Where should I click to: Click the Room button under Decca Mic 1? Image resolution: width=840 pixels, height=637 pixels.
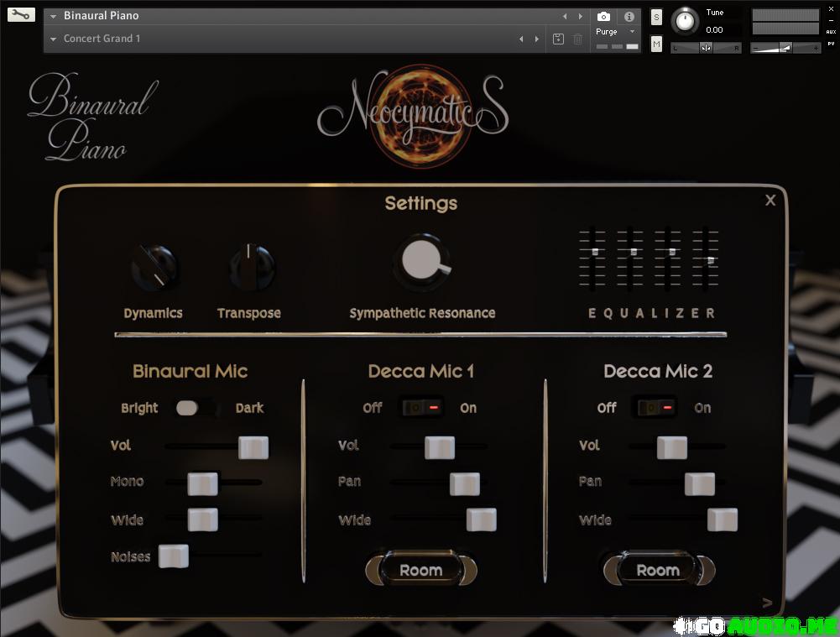pos(420,571)
